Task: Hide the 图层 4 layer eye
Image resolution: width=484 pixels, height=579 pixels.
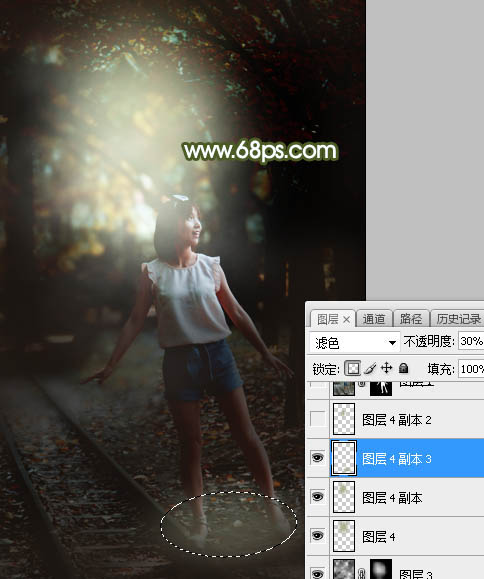Action: click(318, 535)
